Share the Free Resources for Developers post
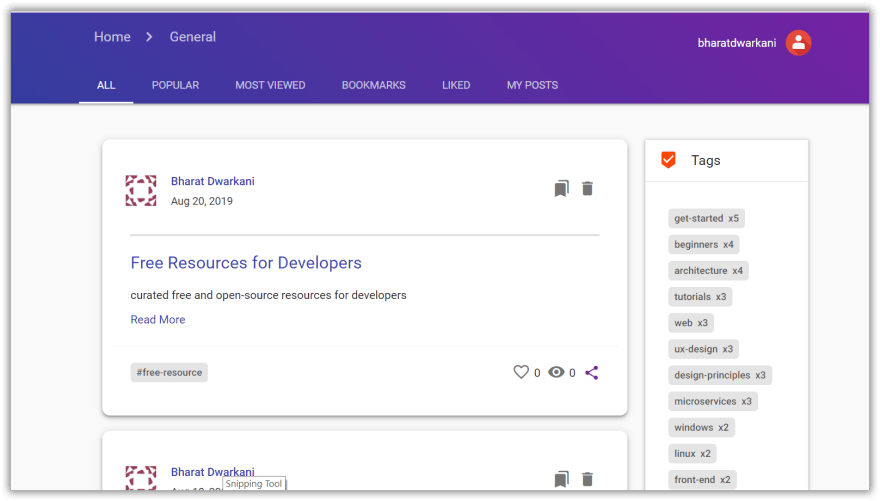The image size is (880, 501). click(592, 373)
